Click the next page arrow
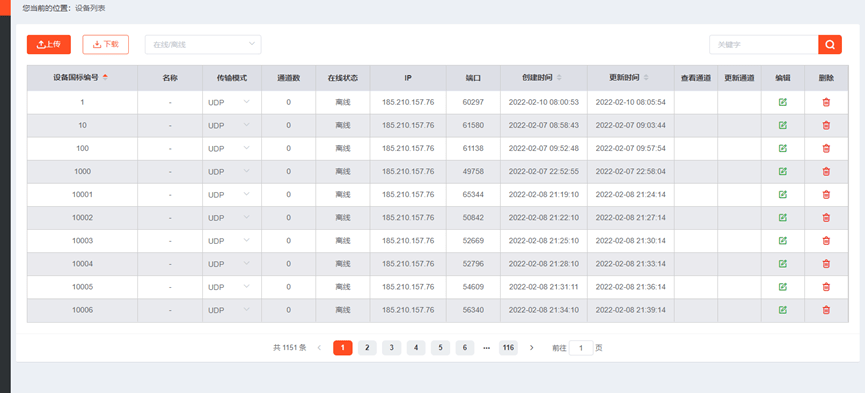This screenshot has width=865, height=393. coord(531,348)
